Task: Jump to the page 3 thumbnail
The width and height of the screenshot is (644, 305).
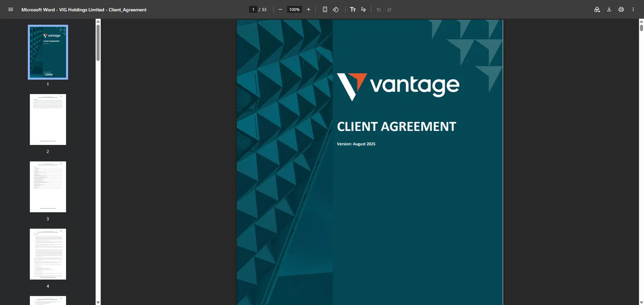Action: pyautogui.click(x=48, y=187)
